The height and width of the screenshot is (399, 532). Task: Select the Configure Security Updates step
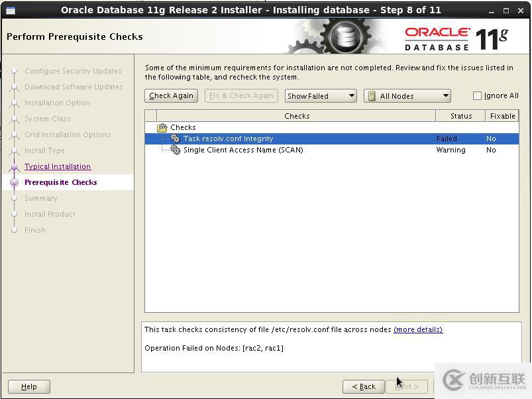pos(73,71)
